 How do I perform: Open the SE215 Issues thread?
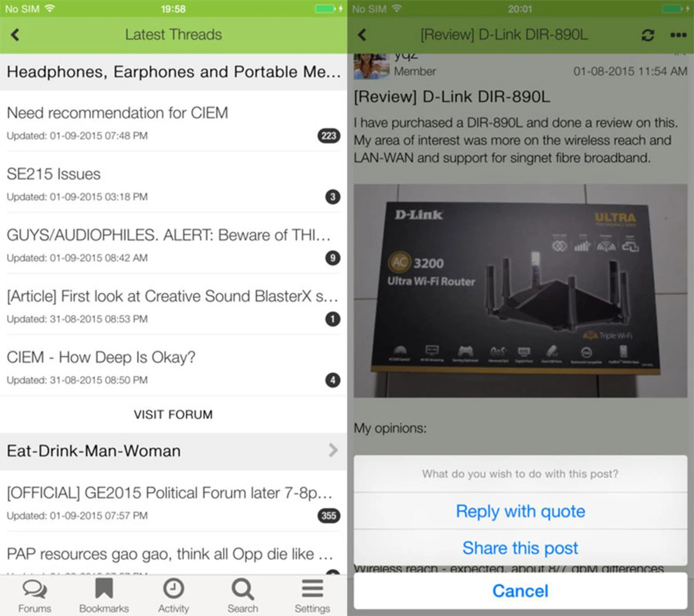(x=54, y=174)
